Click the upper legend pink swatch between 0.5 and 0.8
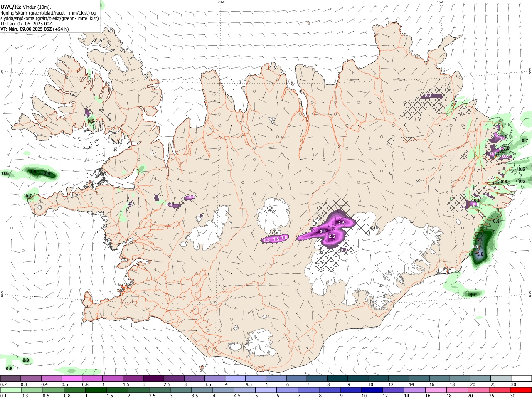The image size is (532, 399). point(71,379)
